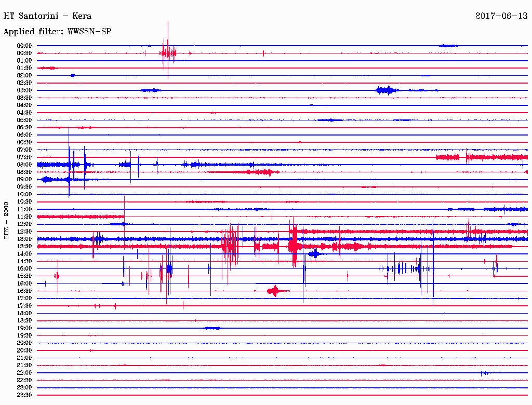Select the 07:30 time label
The image size is (532, 405).
pyautogui.click(x=24, y=157)
